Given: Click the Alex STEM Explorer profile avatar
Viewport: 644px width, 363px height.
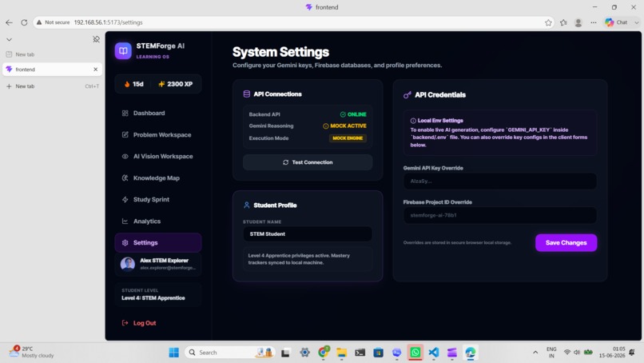Looking at the screenshot, I should 128,264.
